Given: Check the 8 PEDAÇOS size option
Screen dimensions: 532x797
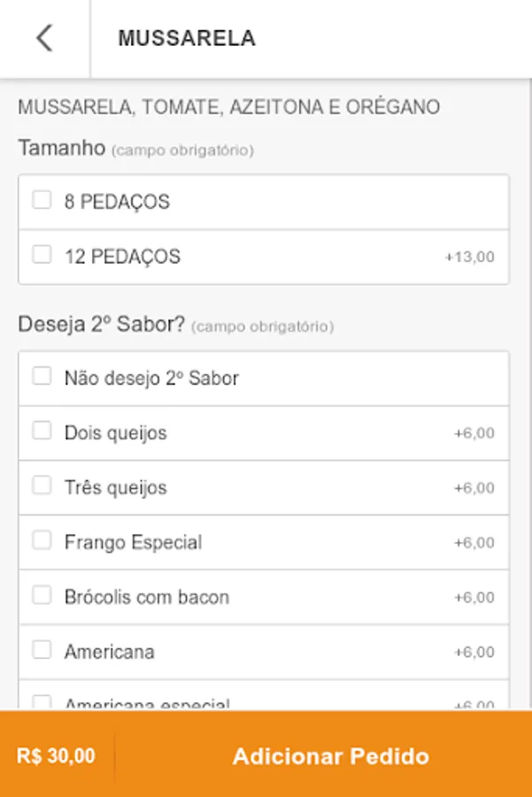Looking at the screenshot, I should 42,200.
